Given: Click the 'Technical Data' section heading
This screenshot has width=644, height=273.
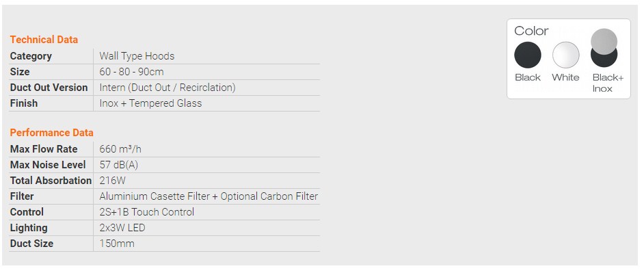Looking at the screenshot, I should [44, 40].
